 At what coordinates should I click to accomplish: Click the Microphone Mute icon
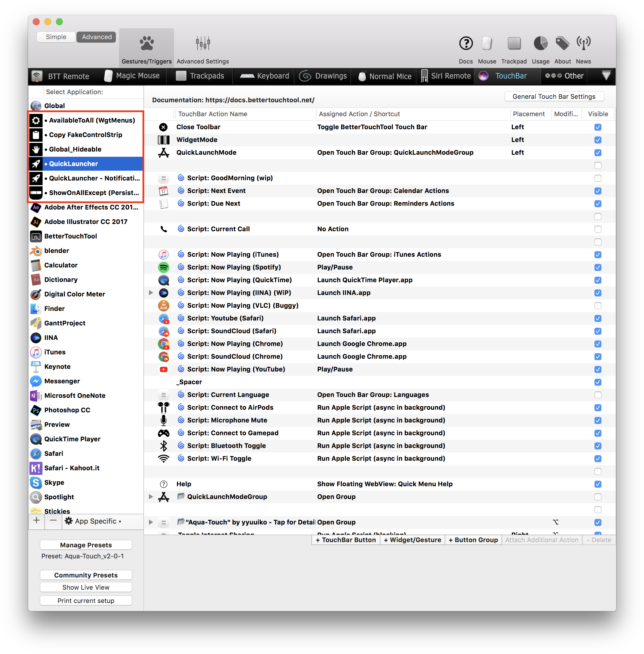pos(163,420)
